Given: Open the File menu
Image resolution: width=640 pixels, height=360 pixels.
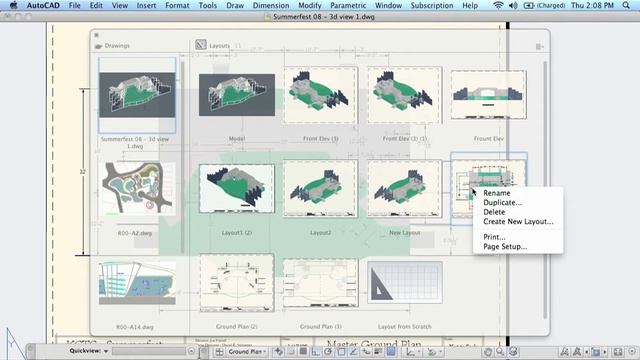Looking at the screenshot, I should [74, 5].
